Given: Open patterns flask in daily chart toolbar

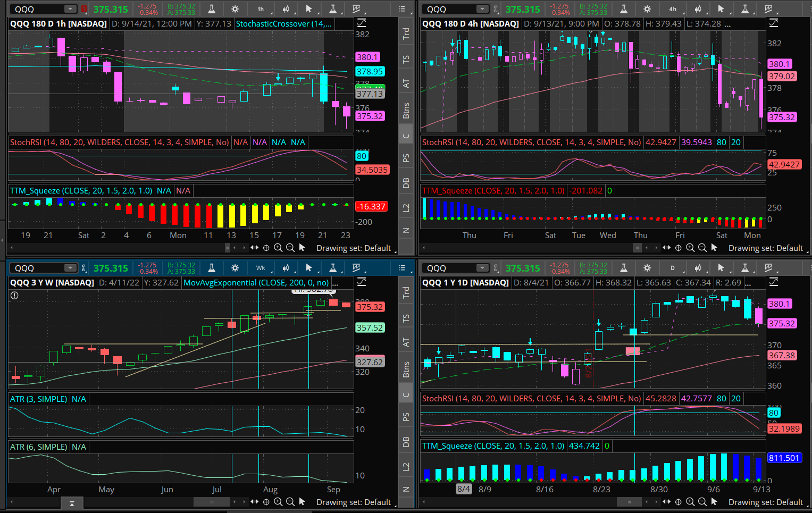Looking at the screenshot, I should tap(745, 268).
